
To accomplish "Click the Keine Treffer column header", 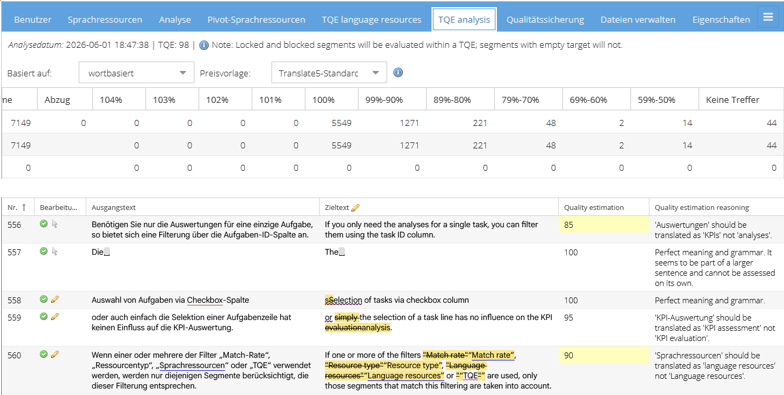I will 741,100.
